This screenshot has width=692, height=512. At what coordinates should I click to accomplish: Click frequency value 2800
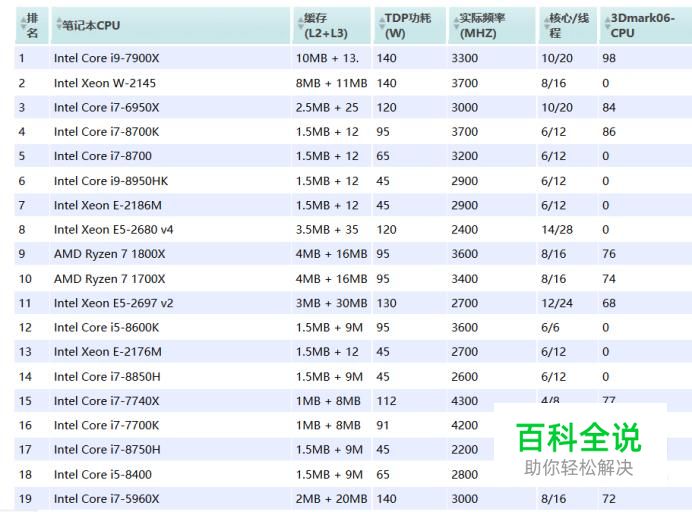click(465, 474)
